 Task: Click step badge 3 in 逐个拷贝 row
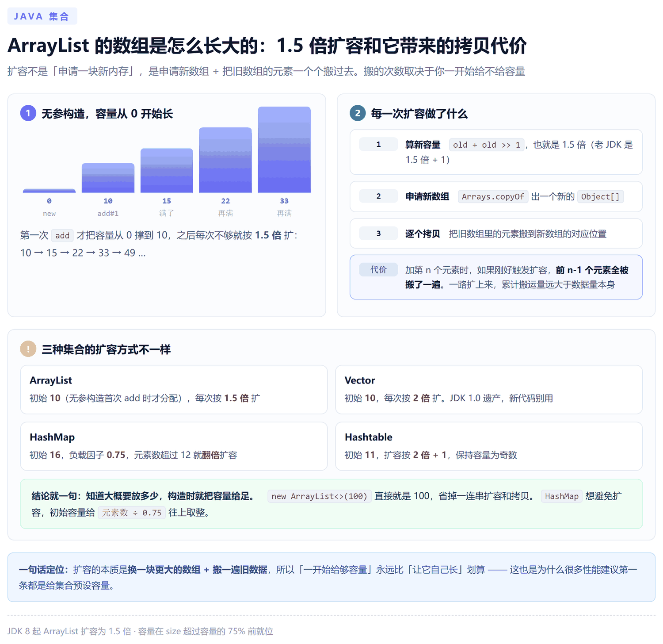378,233
